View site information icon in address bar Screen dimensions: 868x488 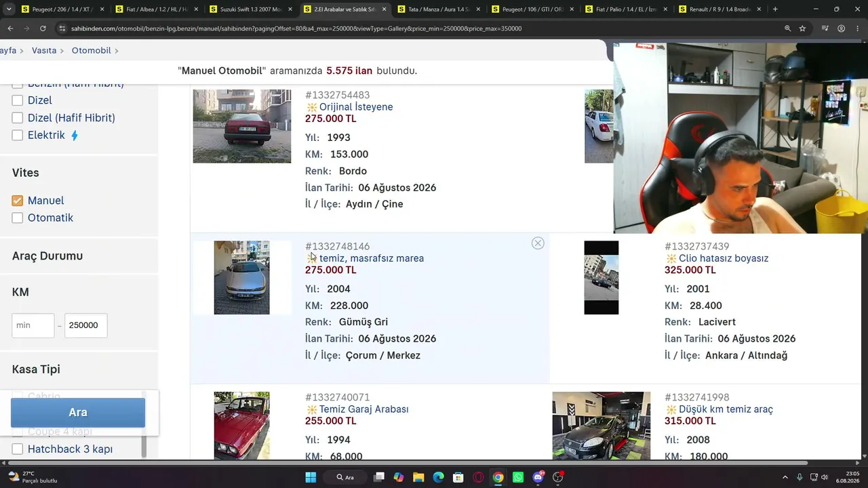tap(62, 28)
